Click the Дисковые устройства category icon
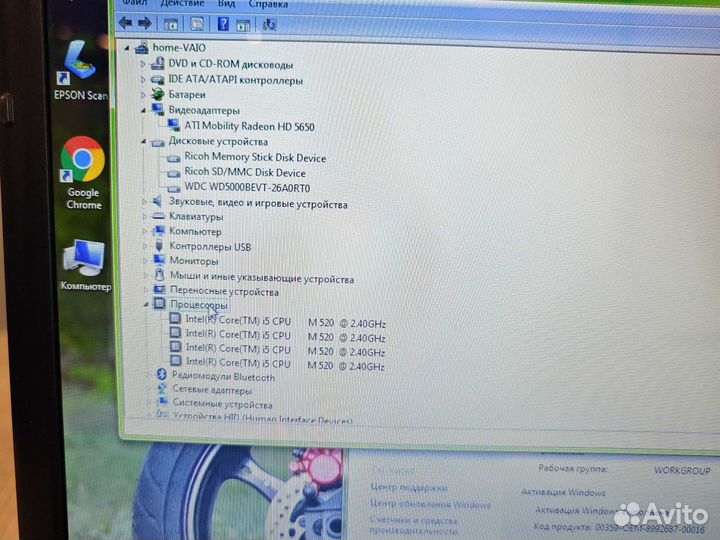 [x=158, y=142]
